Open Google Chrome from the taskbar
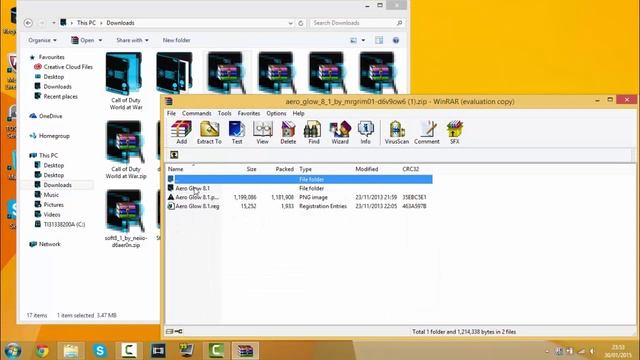Image resolution: width=640 pixels, height=360 pixels. pos(42,351)
